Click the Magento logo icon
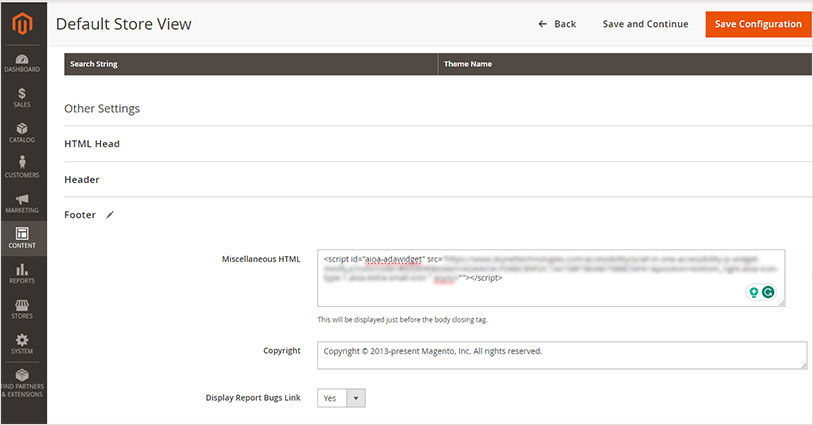 (22, 24)
